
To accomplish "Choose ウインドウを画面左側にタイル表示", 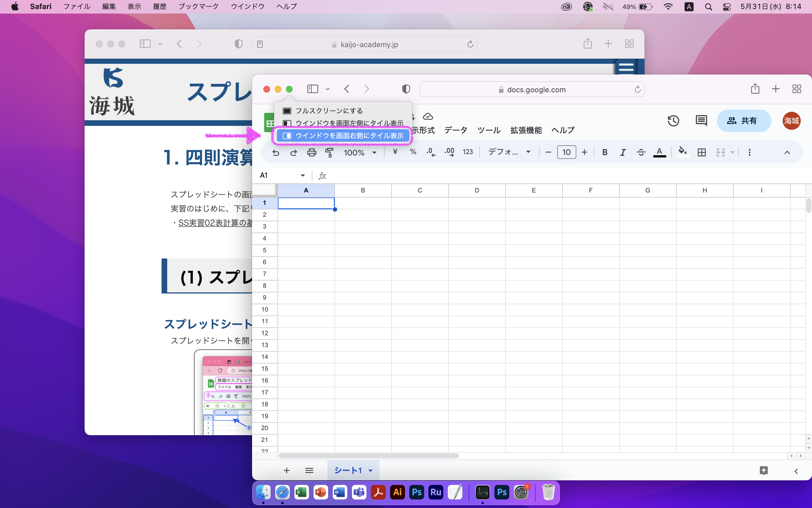I will click(x=343, y=123).
